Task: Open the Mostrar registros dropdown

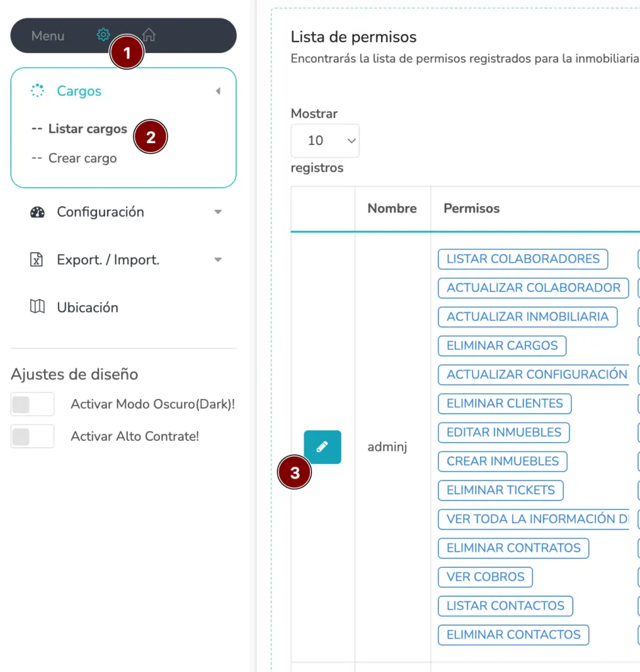Action: click(325, 140)
